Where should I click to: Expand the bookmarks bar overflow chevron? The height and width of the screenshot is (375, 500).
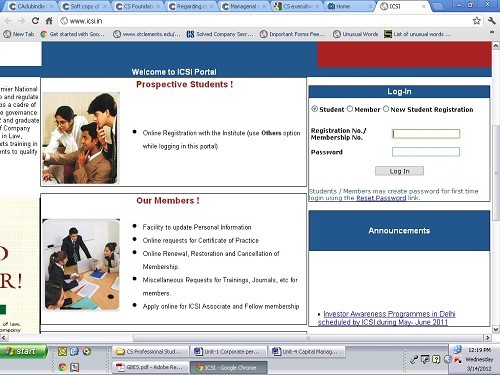(x=492, y=32)
